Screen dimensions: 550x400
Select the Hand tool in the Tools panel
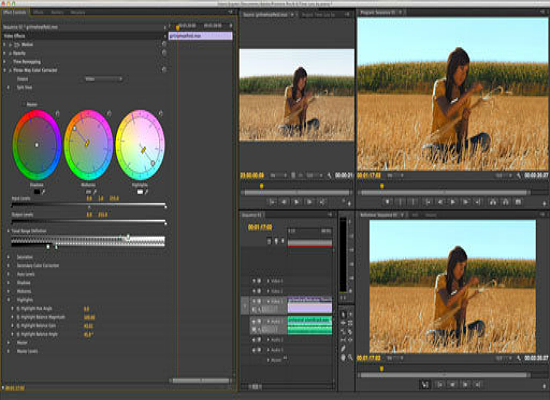[x=343, y=357]
